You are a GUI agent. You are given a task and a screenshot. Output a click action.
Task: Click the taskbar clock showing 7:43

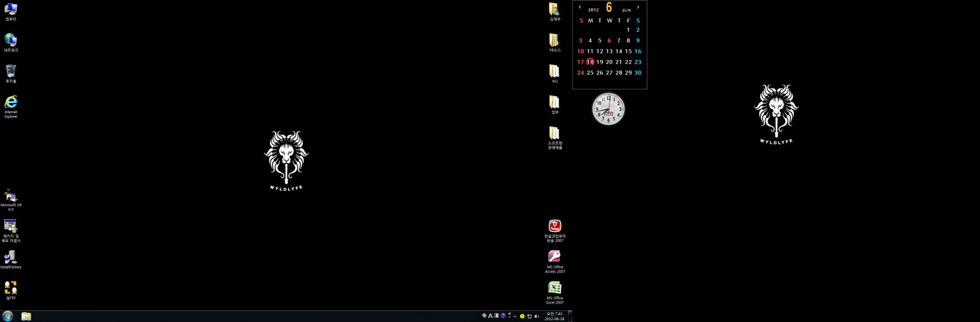point(554,316)
